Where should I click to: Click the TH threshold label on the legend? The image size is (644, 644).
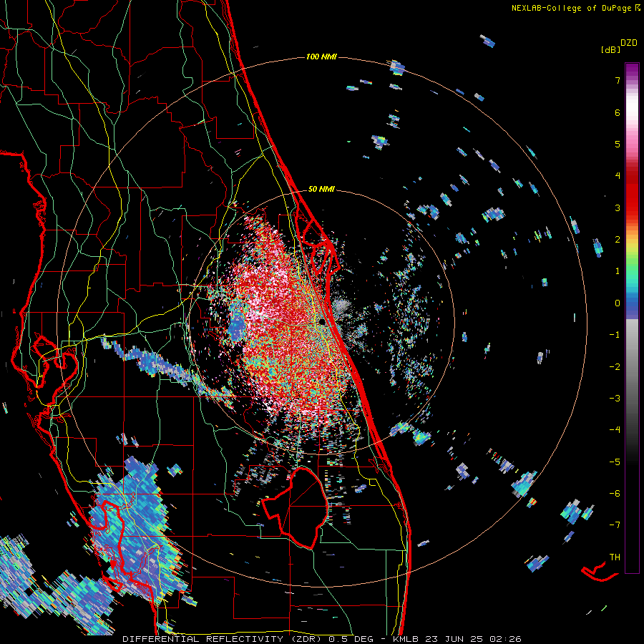coord(615,557)
